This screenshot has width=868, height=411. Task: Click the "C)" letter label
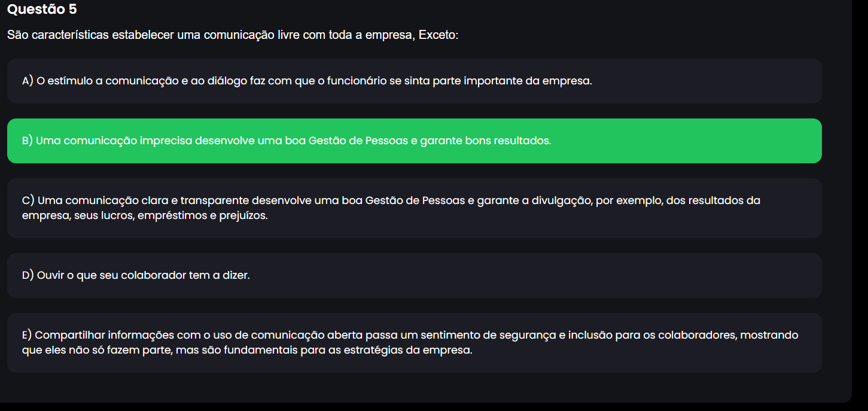click(28, 200)
